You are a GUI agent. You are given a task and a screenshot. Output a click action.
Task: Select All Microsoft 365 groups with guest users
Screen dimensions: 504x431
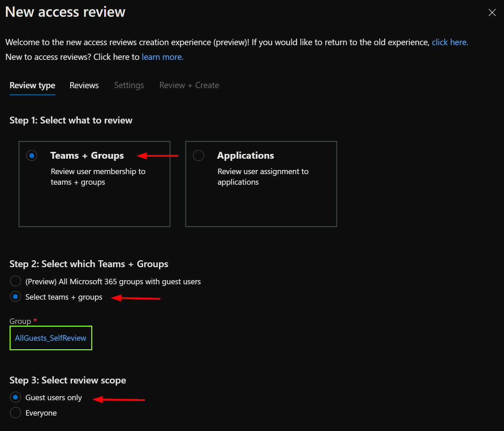[x=16, y=282]
